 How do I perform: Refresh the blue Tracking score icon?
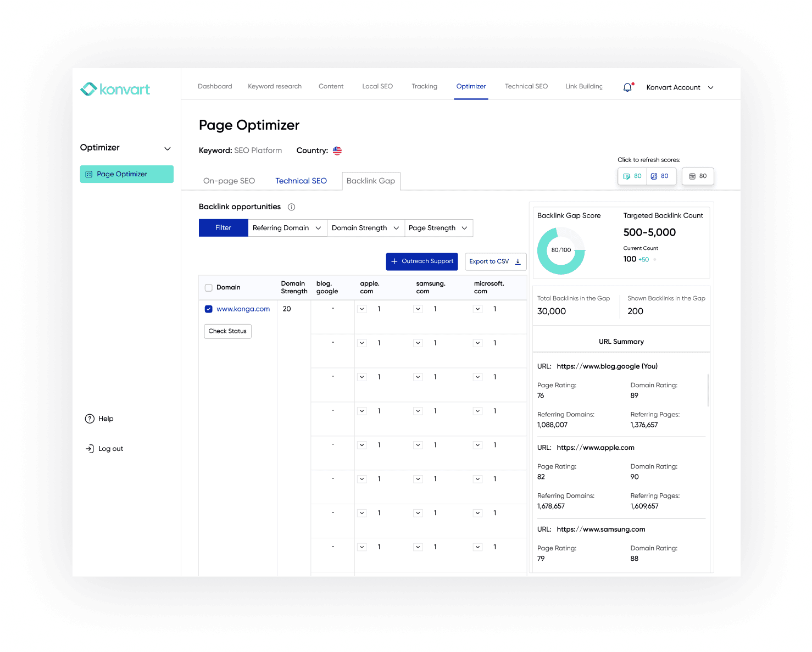tap(654, 176)
